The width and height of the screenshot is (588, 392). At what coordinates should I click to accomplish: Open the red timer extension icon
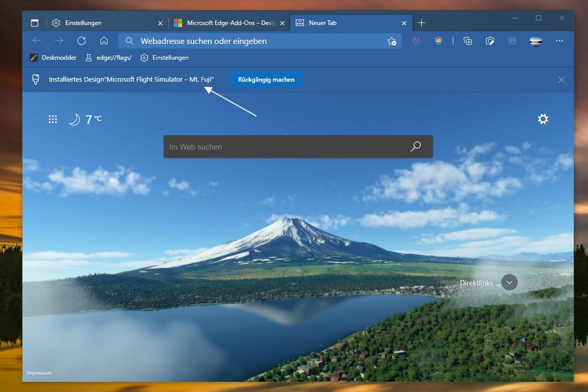point(416,41)
